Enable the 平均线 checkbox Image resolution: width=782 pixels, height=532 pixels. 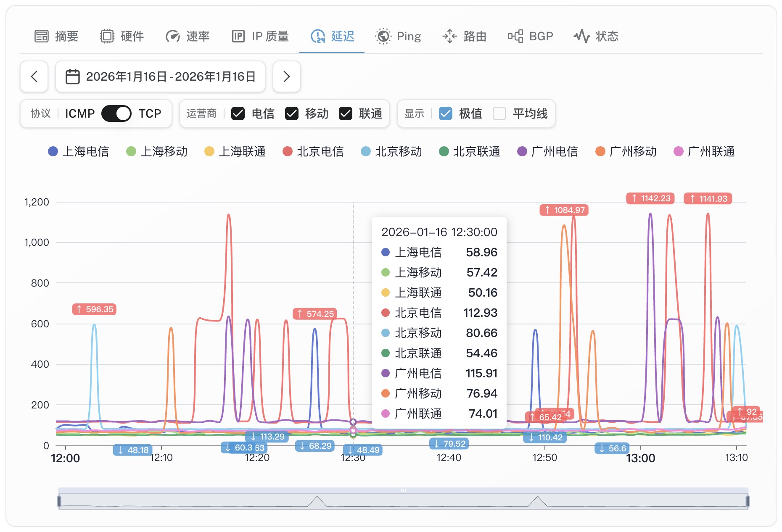499,113
